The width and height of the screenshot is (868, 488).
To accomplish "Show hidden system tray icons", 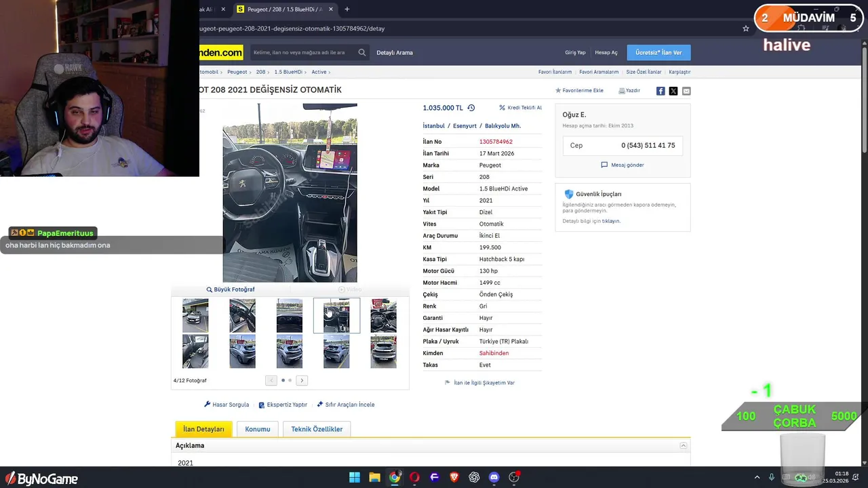I will pyautogui.click(x=757, y=477).
